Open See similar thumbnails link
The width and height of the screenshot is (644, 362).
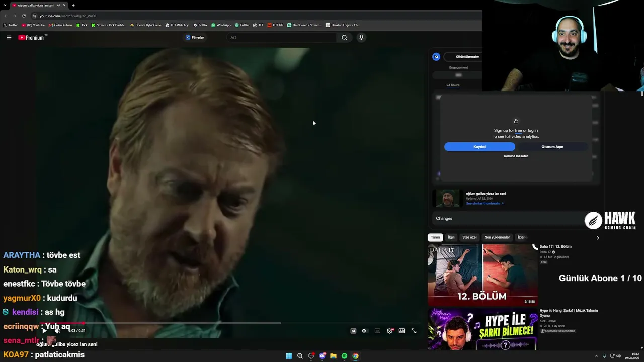[485, 203]
